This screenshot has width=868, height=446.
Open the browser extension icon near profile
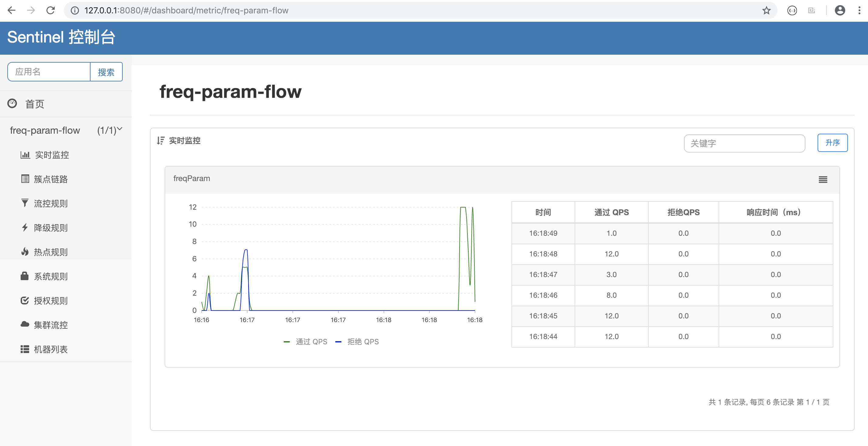tap(792, 10)
